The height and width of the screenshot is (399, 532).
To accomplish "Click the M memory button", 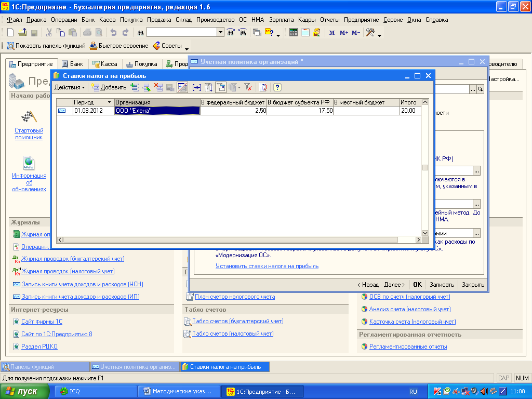I will coord(332,33).
